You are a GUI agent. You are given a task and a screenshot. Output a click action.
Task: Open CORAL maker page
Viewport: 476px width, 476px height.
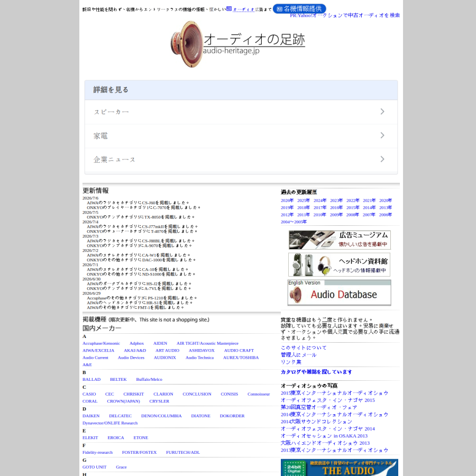90,401
